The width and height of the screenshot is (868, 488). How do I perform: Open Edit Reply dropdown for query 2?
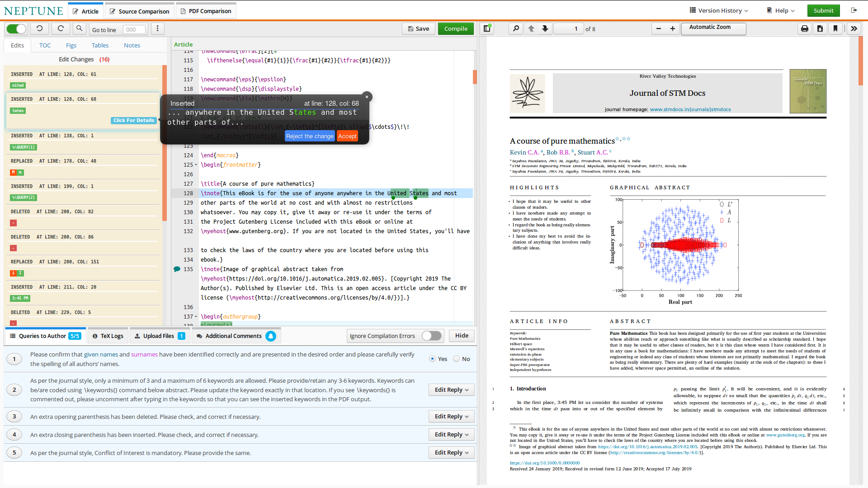[451, 389]
